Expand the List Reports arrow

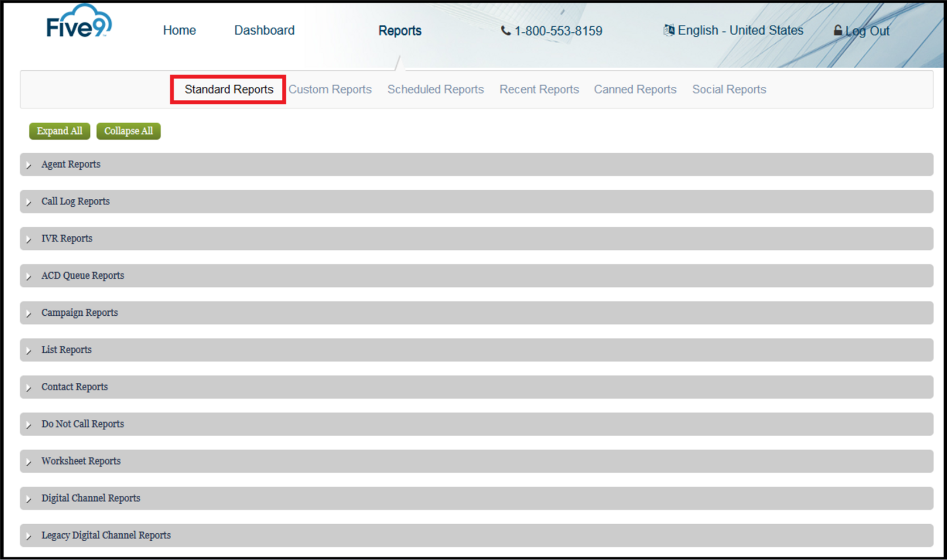pos(28,350)
